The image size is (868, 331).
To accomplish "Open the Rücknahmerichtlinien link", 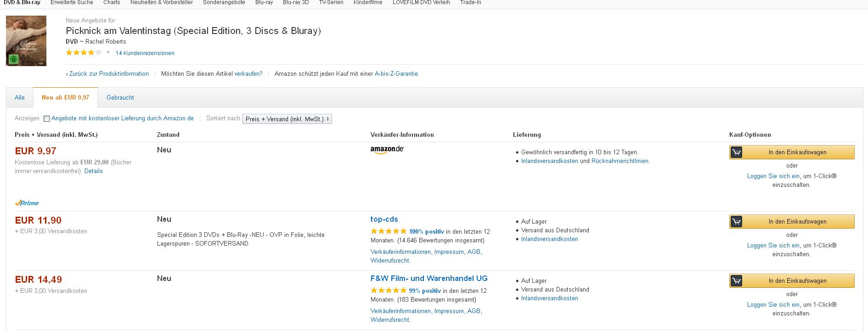I will point(620,161).
